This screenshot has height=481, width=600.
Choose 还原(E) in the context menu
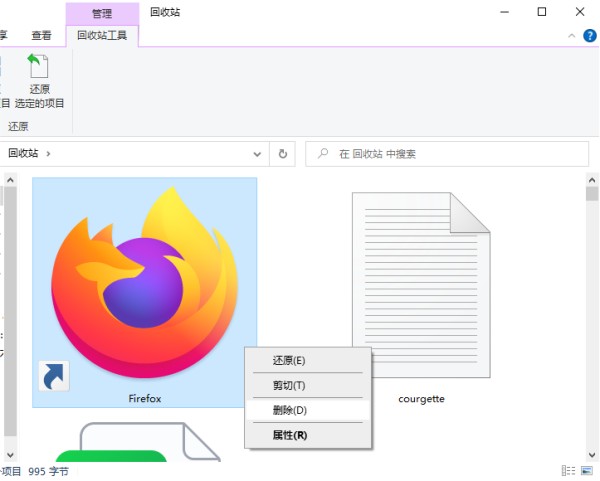tap(308, 360)
